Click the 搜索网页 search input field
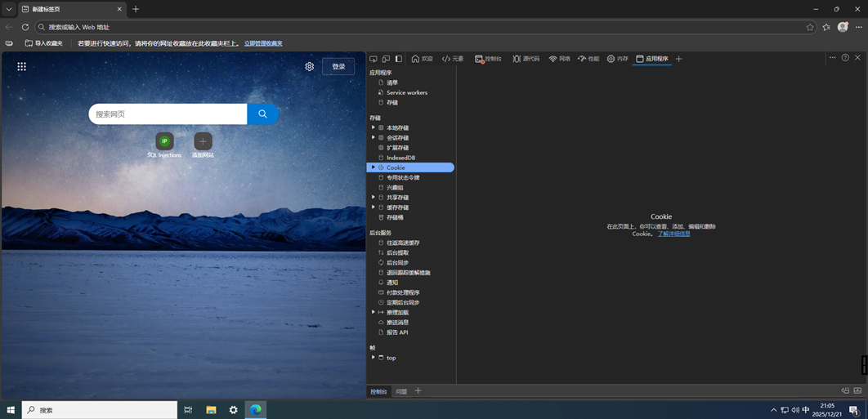This screenshot has width=868, height=419. point(168,114)
